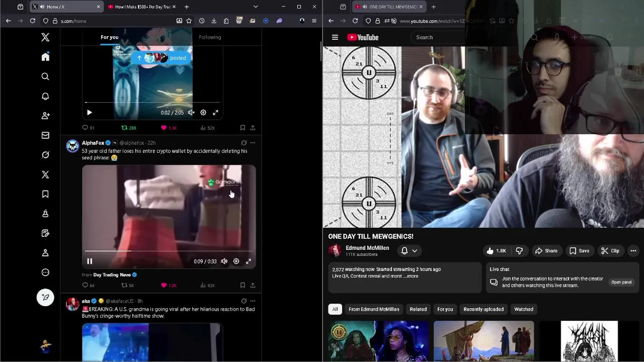This screenshot has width=644, height=362.
Task: Open the three-dot menu on aka post
Action: pyautogui.click(x=253, y=301)
